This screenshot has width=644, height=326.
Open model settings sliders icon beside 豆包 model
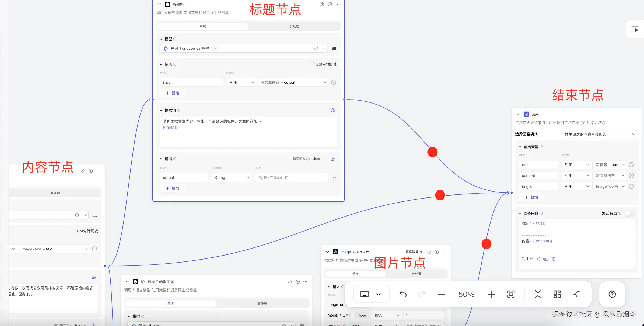point(334,48)
